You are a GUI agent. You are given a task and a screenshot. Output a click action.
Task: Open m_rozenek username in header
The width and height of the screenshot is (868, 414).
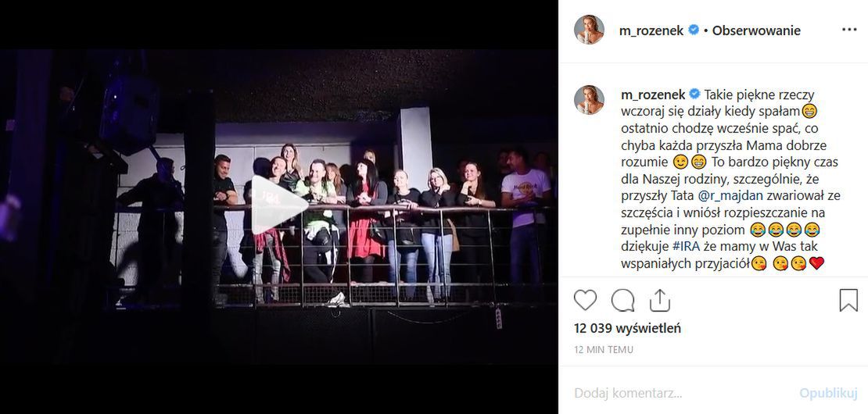click(x=651, y=31)
